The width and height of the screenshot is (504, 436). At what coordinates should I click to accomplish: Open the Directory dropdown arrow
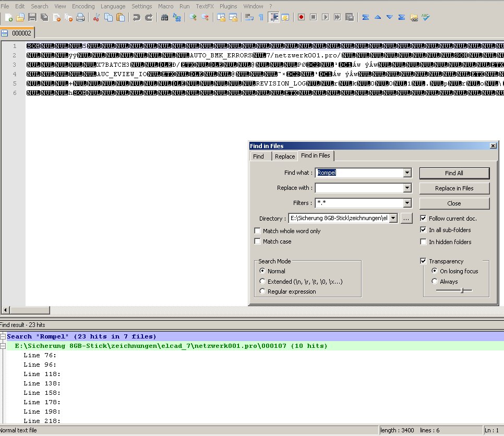393,218
